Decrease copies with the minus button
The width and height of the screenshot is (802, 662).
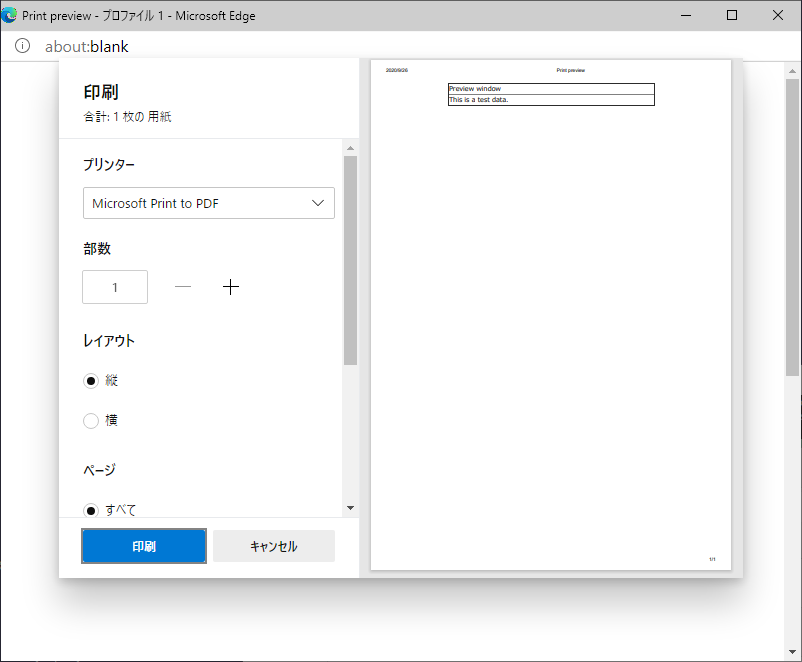(x=183, y=287)
